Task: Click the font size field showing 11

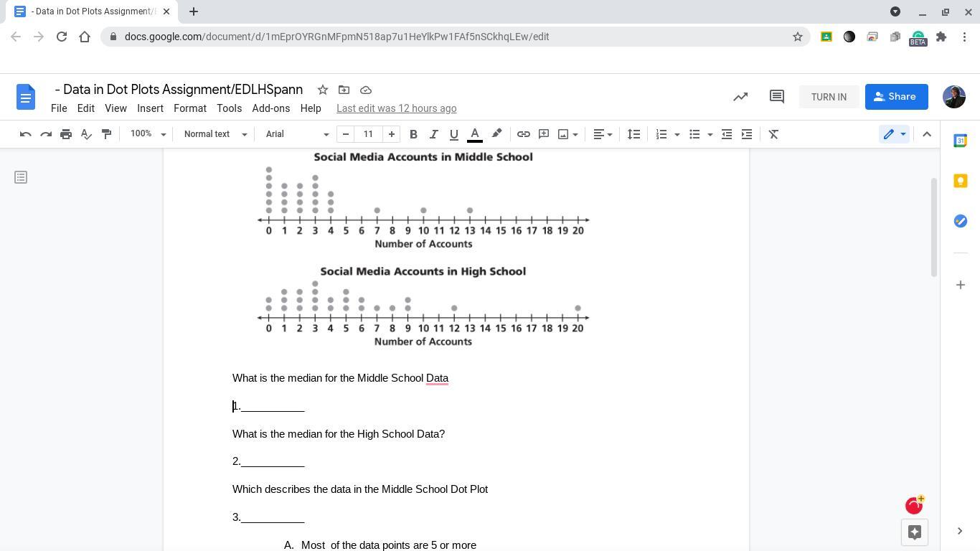Action: (369, 134)
